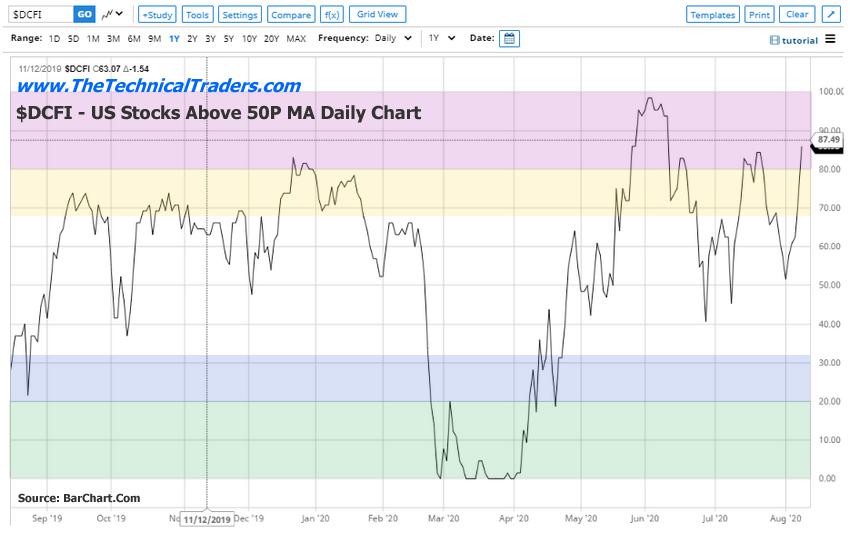Screen dimensions: 850x533
Task: Select the 6M range option
Action: (x=132, y=39)
